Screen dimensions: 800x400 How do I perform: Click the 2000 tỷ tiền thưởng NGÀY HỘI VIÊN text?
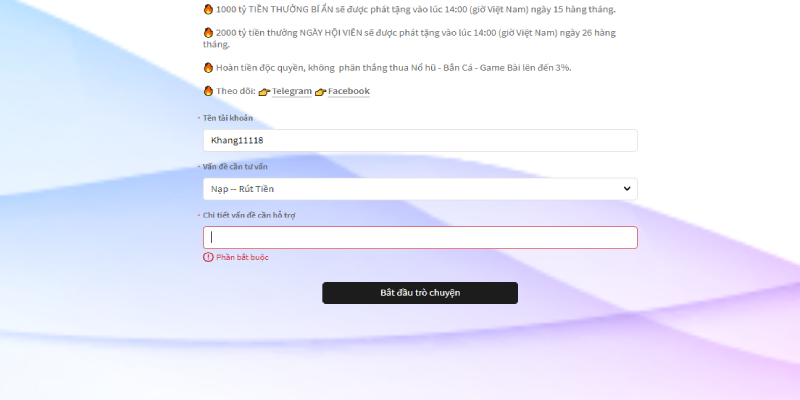(x=289, y=33)
